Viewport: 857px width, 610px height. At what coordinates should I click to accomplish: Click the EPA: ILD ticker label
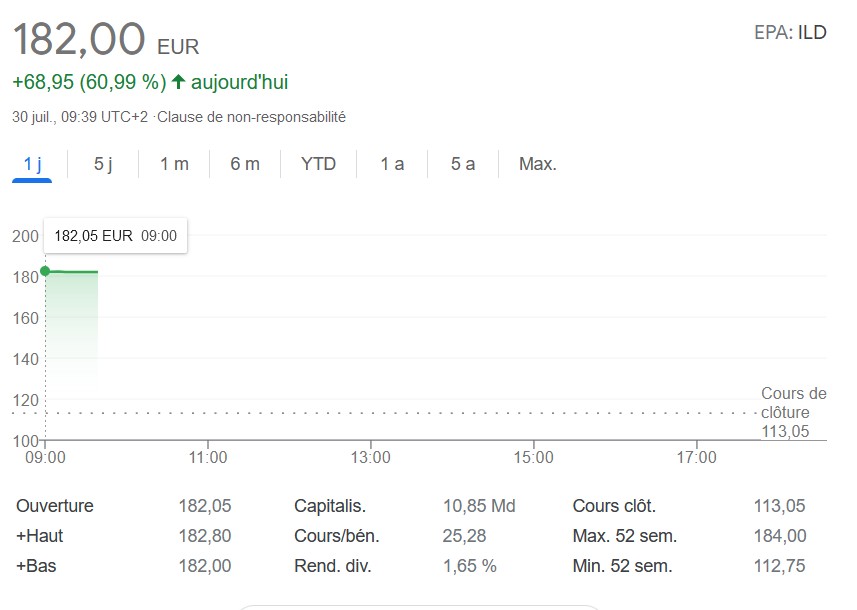pyautogui.click(x=790, y=32)
